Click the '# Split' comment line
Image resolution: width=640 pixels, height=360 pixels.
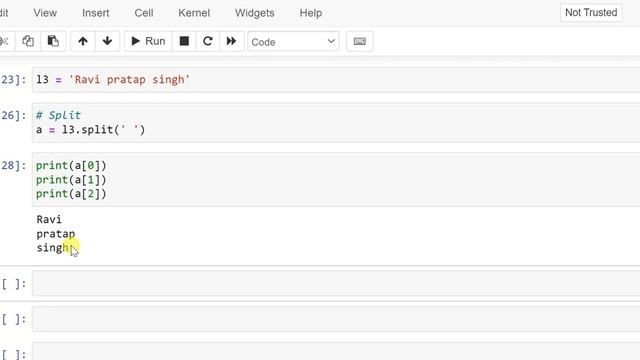pyautogui.click(x=58, y=116)
